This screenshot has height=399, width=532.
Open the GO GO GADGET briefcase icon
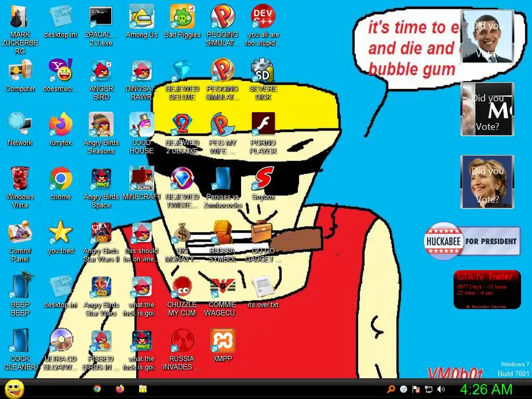[263, 233]
